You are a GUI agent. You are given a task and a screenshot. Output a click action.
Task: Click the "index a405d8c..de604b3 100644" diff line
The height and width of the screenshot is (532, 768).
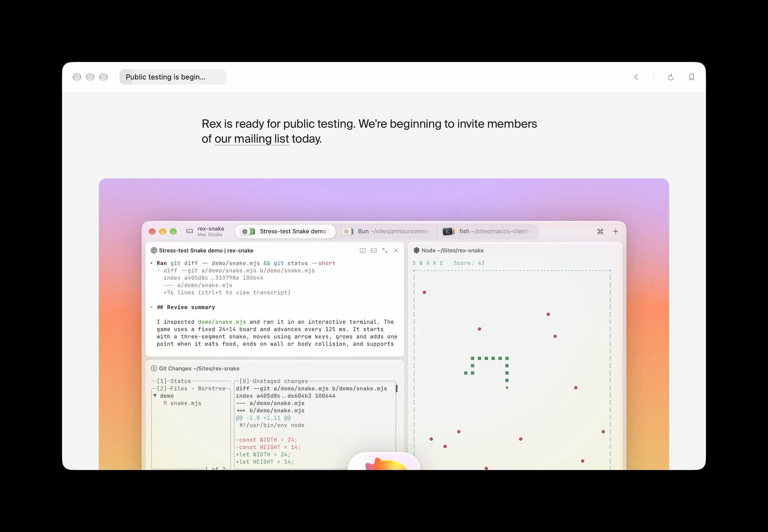coord(285,396)
